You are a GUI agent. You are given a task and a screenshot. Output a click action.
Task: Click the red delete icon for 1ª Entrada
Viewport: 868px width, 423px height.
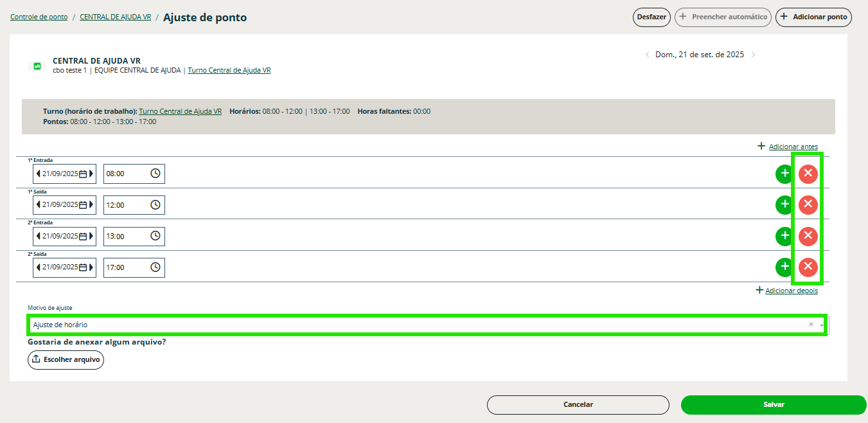pos(808,174)
